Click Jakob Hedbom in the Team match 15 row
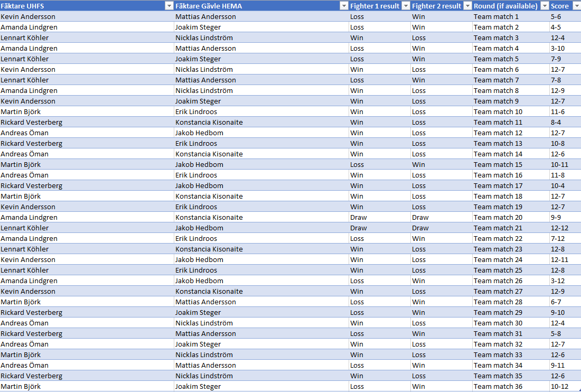The width and height of the screenshot is (581, 392). 261,164
